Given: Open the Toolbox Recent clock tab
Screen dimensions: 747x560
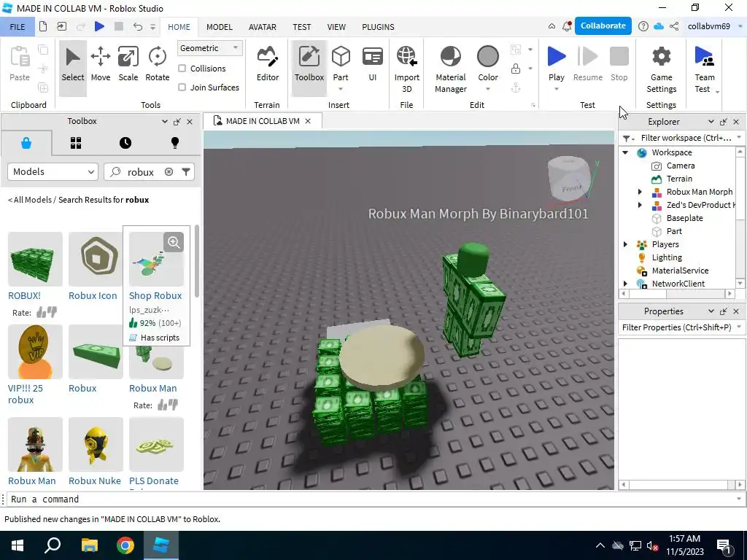Looking at the screenshot, I should tap(125, 143).
